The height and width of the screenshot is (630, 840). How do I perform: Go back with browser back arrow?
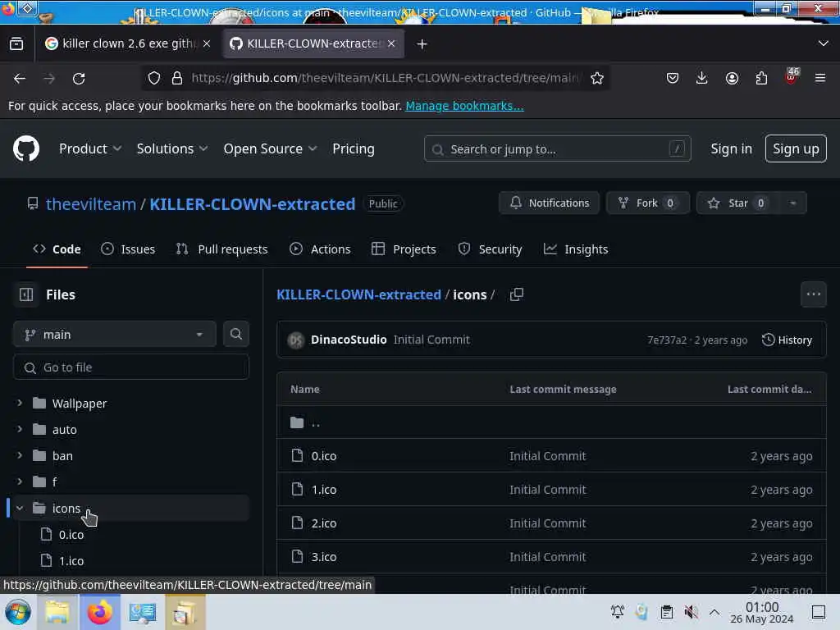tap(20, 79)
